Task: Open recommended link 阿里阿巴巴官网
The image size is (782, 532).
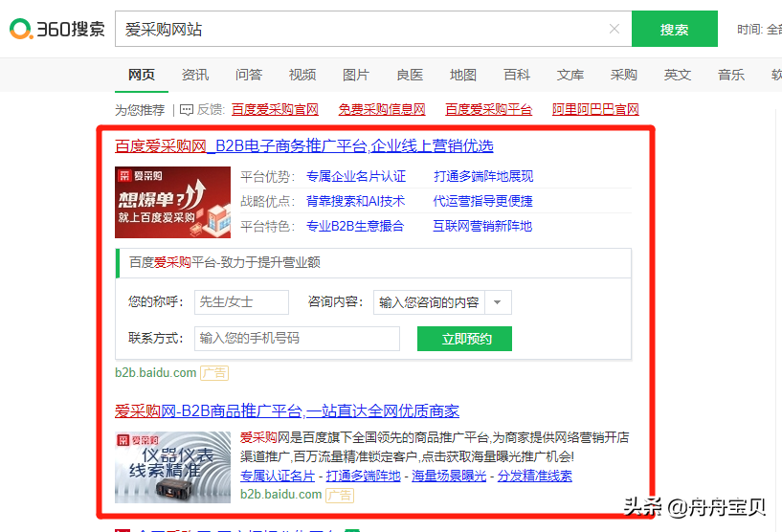Action: pyautogui.click(x=595, y=109)
